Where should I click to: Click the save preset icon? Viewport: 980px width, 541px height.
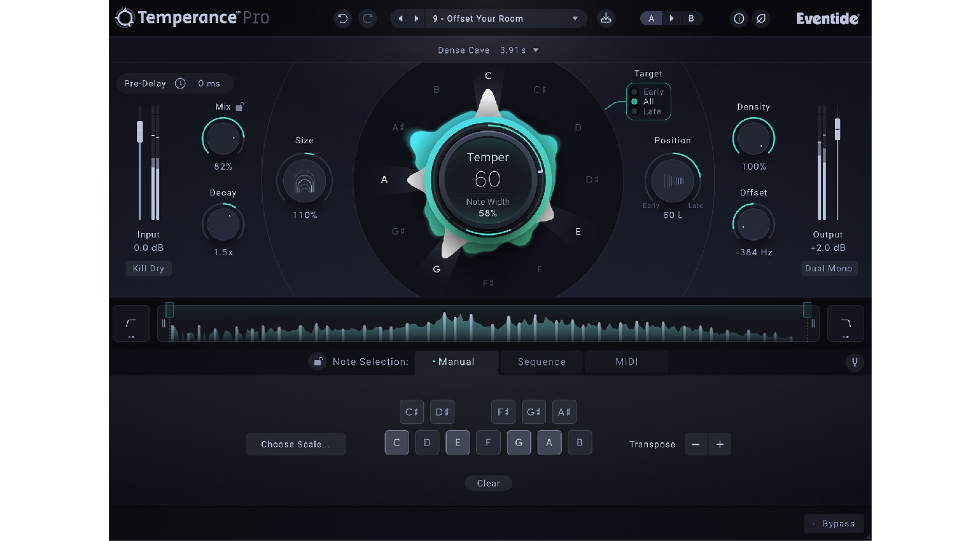pyautogui.click(x=606, y=18)
